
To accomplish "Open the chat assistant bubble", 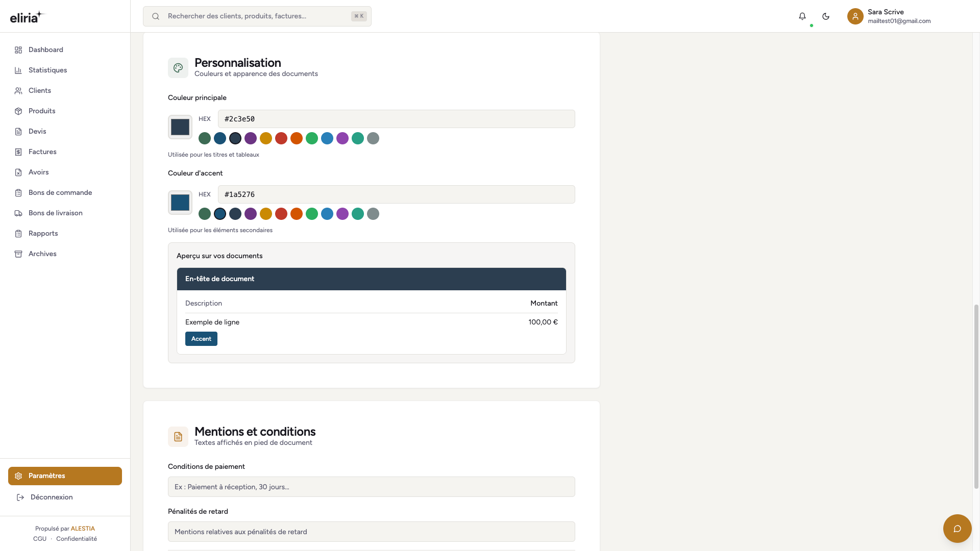I will pos(958,529).
